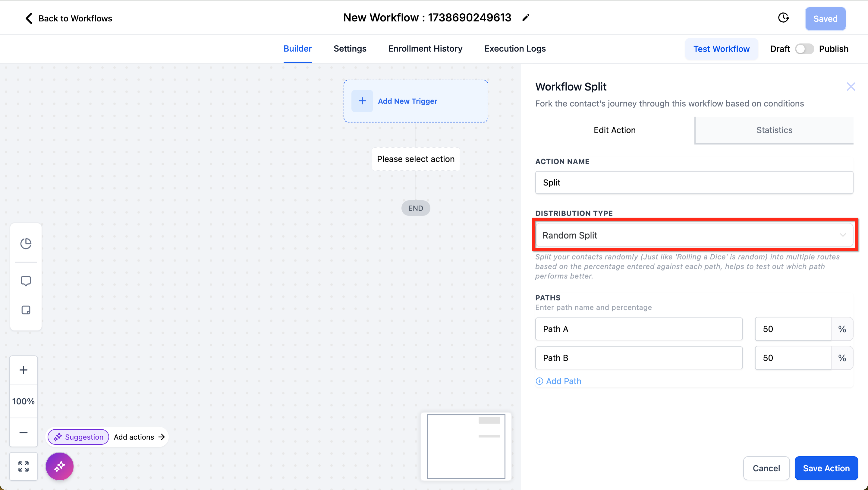Go back via Back to Workflows chevron
This screenshot has width=868, height=490.
point(29,18)
